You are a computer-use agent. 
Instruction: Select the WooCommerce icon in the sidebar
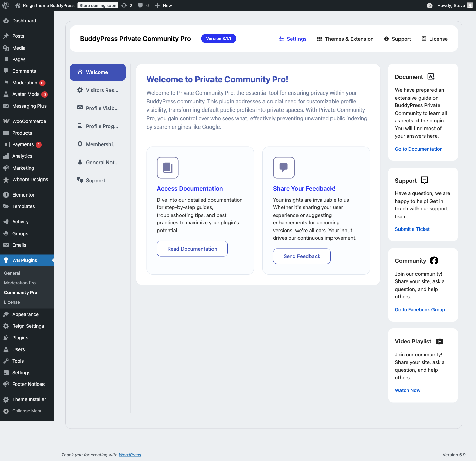tap(6, 121)
